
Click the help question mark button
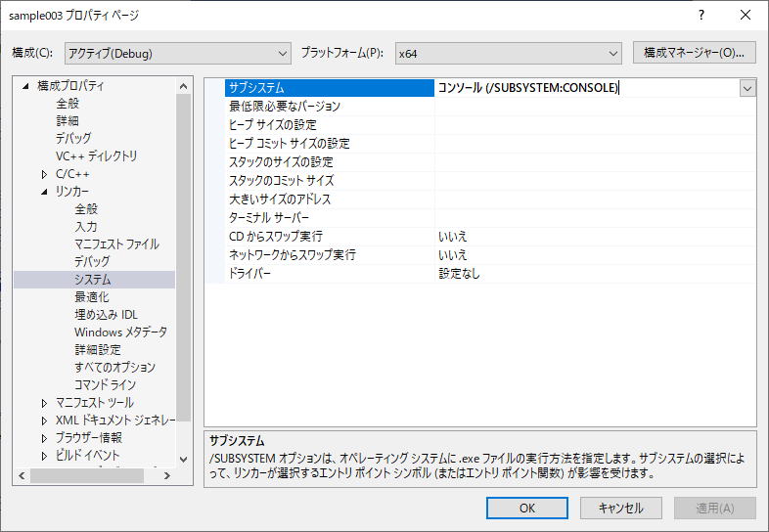pos(701,17)
